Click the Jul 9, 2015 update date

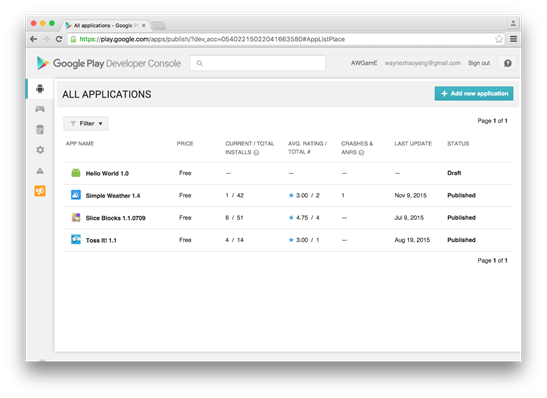click(x=409, y=218)
